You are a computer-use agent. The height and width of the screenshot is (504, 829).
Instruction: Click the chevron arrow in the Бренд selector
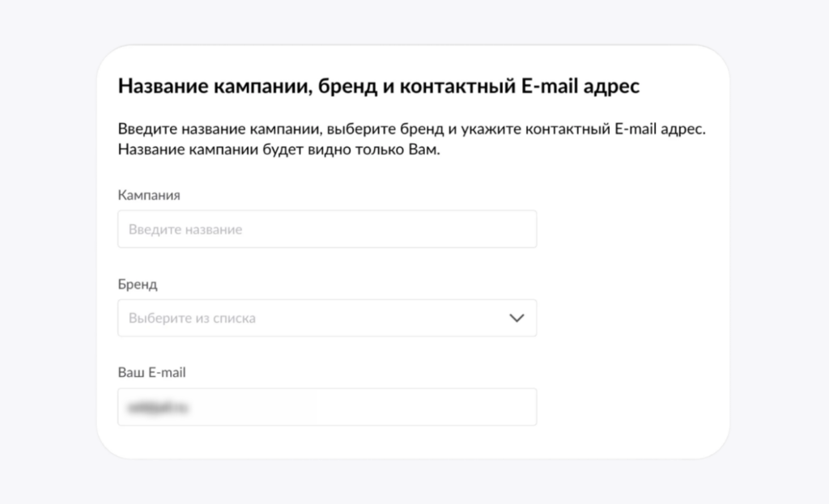click(517, 318)
